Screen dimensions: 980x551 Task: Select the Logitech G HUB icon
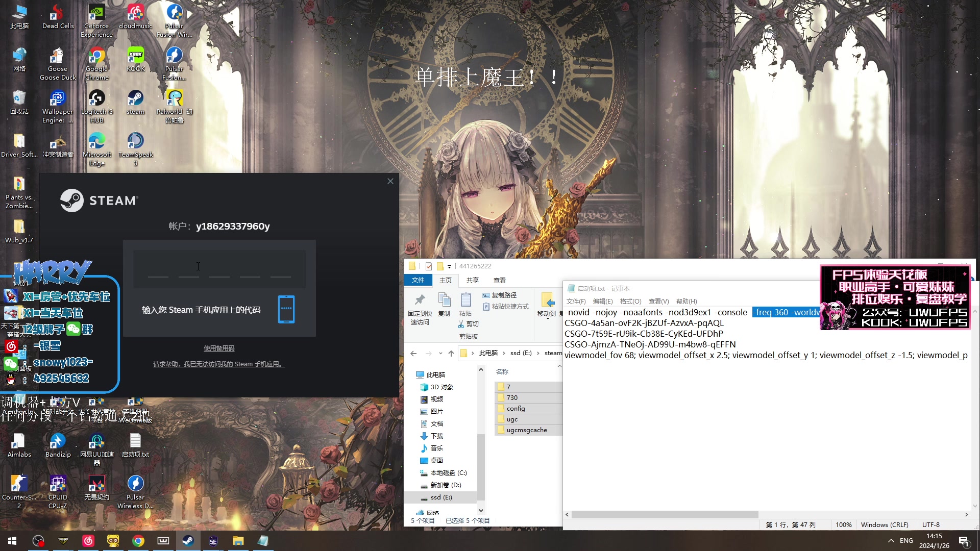[x=96, y=107]
